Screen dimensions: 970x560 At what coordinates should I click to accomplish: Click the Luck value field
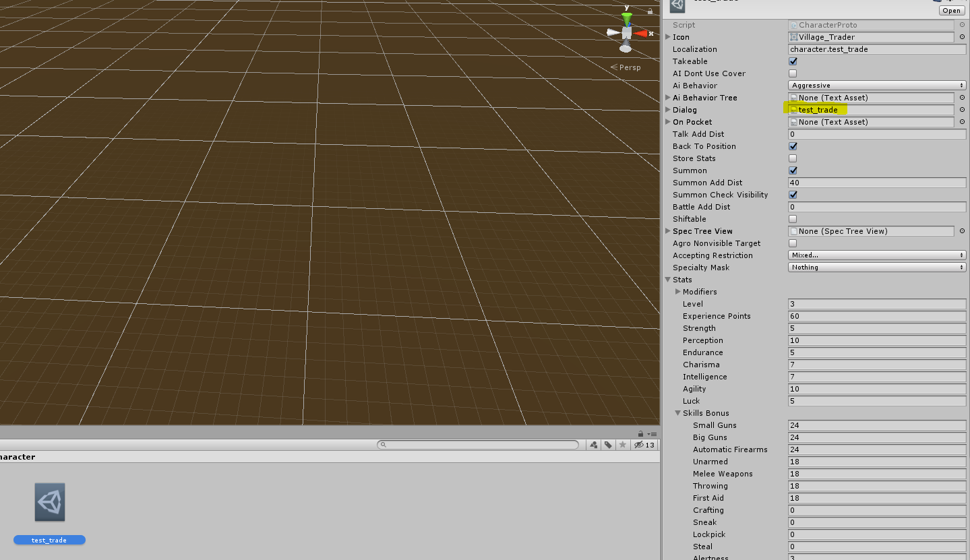coord(877,401)
